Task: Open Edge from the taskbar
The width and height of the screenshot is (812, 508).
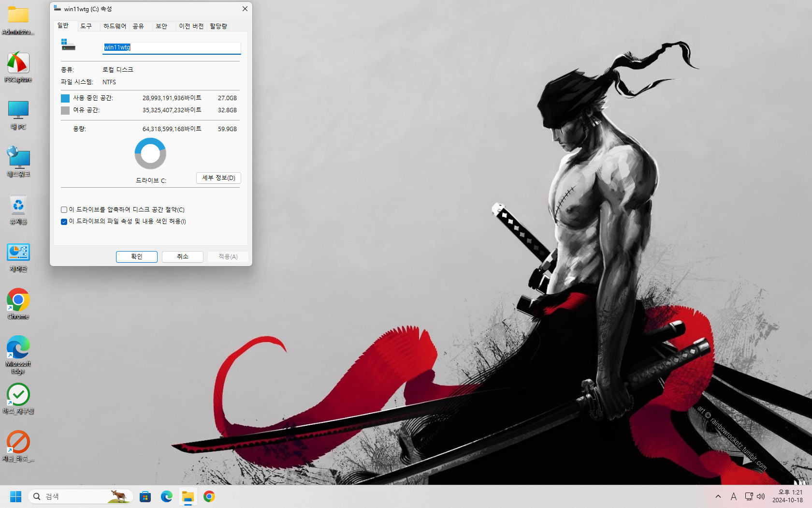Action: 167,496
